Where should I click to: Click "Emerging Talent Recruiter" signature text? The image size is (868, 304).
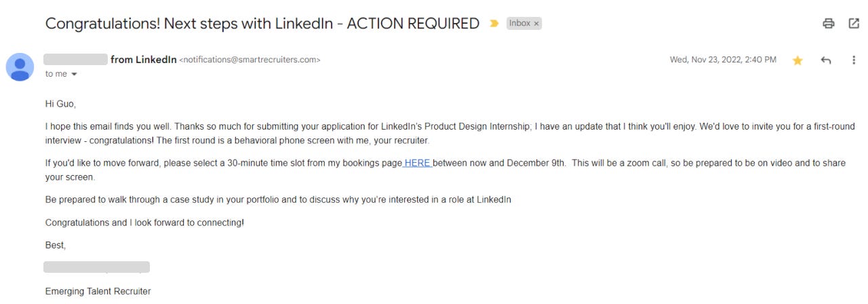coord(98,291)
